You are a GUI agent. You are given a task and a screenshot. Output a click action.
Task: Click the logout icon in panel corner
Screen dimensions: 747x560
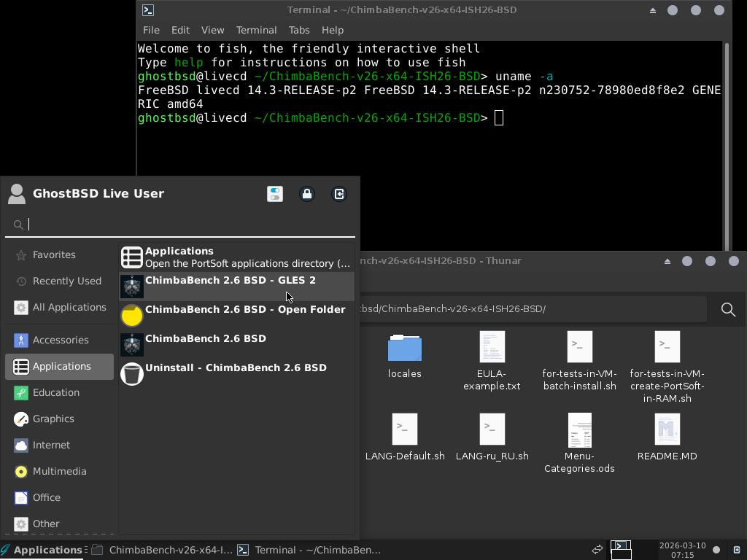(737, 550)
